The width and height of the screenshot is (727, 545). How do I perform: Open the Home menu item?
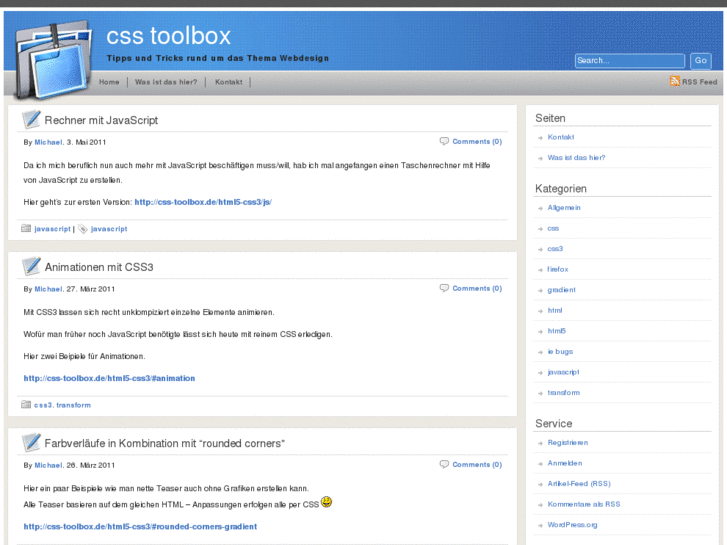click(109, 82)
